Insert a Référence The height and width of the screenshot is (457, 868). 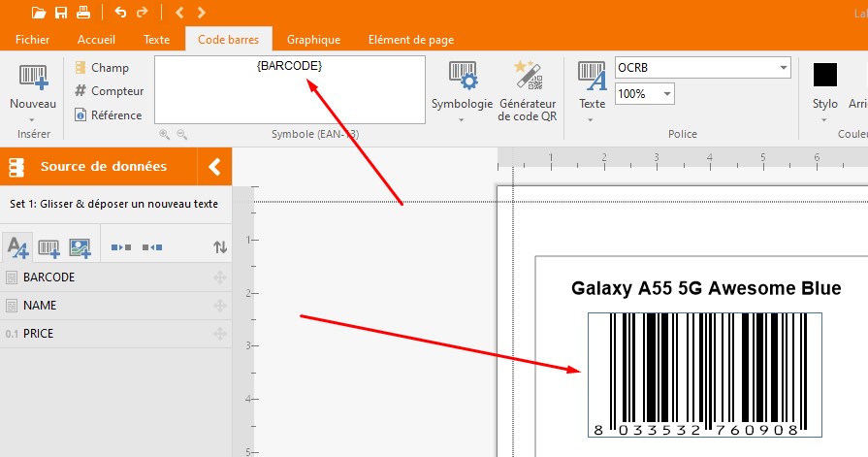(108, 115)
